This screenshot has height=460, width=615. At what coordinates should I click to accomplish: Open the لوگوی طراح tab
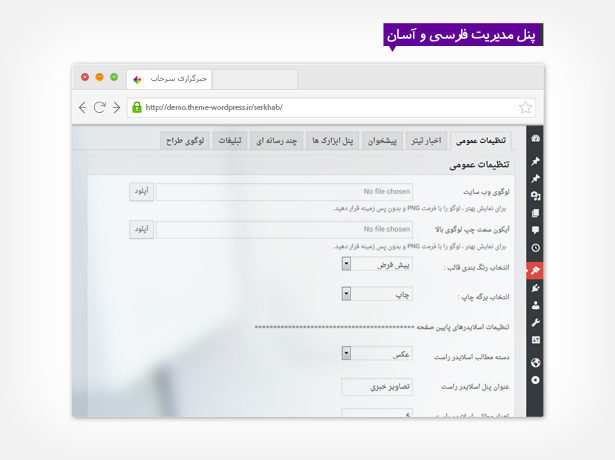[x=184, y=141]
